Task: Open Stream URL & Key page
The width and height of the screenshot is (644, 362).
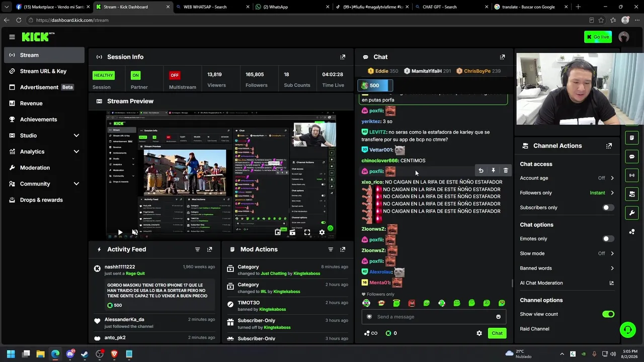Action: coord(44,71)
